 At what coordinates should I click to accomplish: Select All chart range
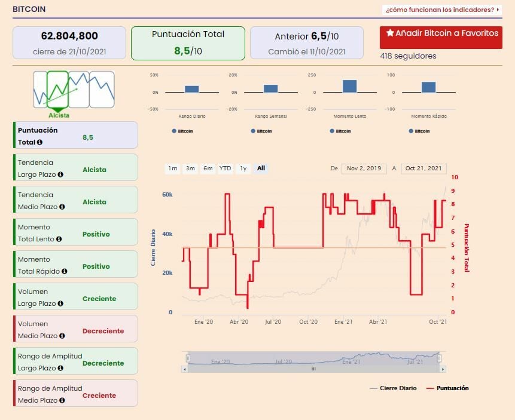(x=261, y=168)
